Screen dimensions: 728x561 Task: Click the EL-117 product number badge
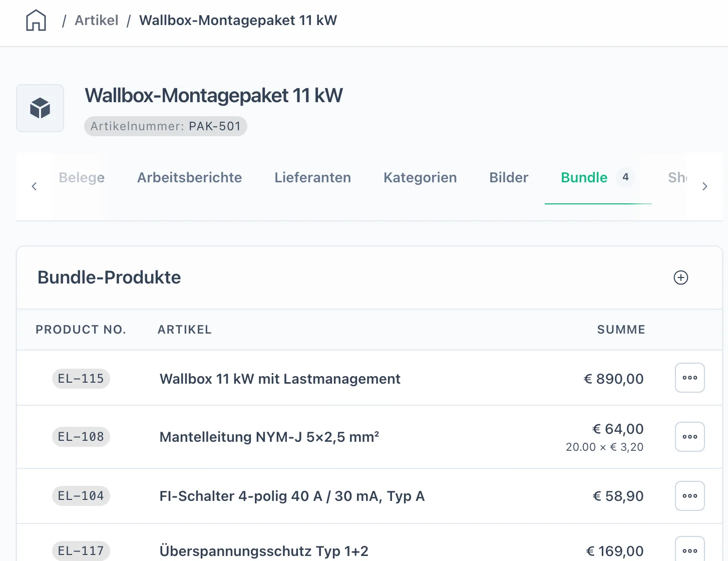[x=81, y=551]
